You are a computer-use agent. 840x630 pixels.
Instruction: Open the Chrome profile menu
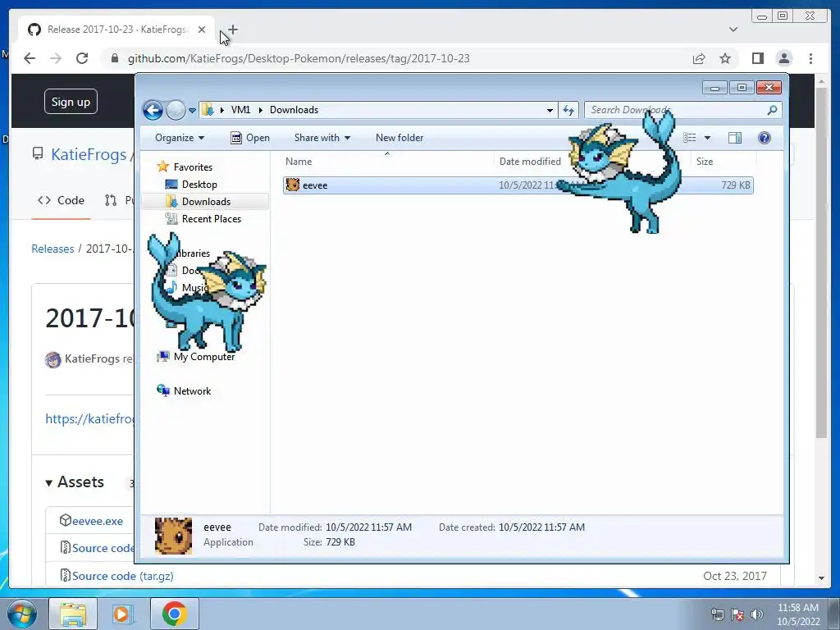click(784, 58)
